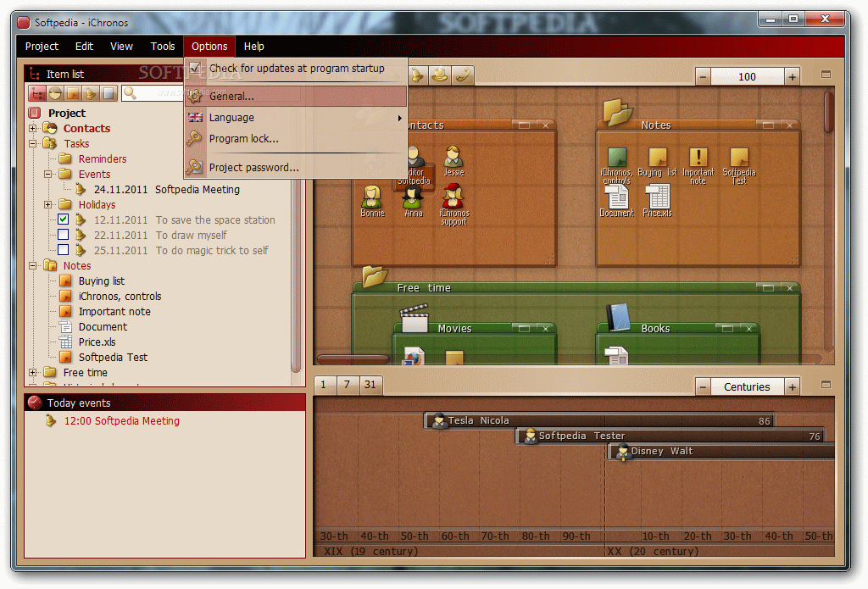Collapse the Notes tree node
This screenshot has width=868, height=589.
tap(33, 266)
